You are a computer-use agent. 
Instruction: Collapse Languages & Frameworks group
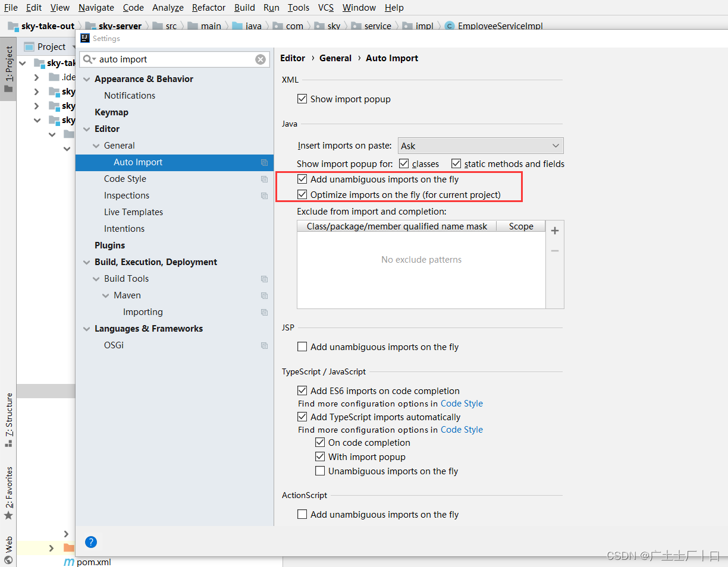(x=87, y=329)
